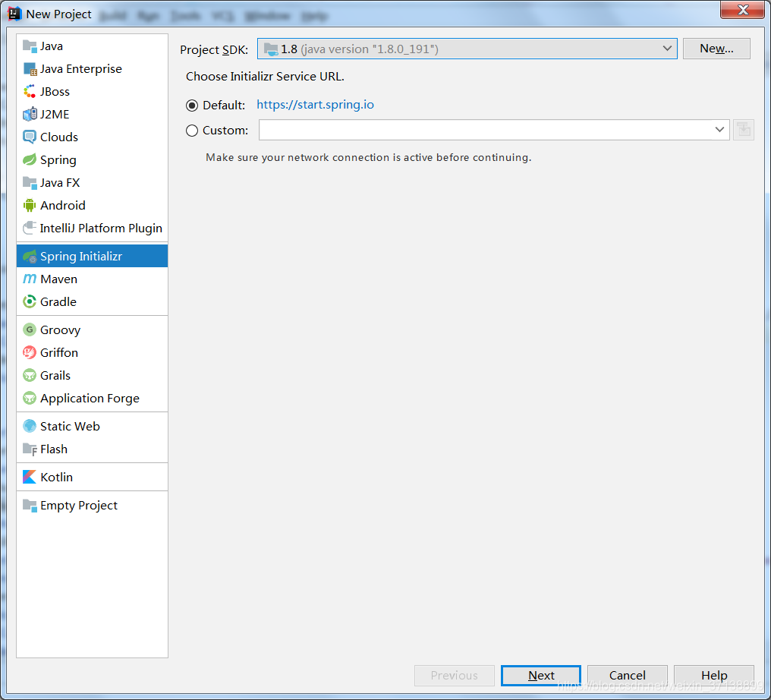771x700 pixels.
Task: Click the Clouds speech bubble icon
Action: (x=30, y=137)
